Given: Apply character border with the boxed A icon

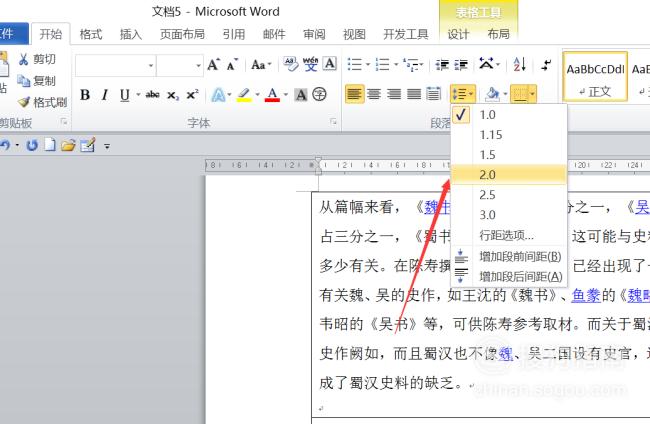Looking at the screenshot, I should click(330, 64).
